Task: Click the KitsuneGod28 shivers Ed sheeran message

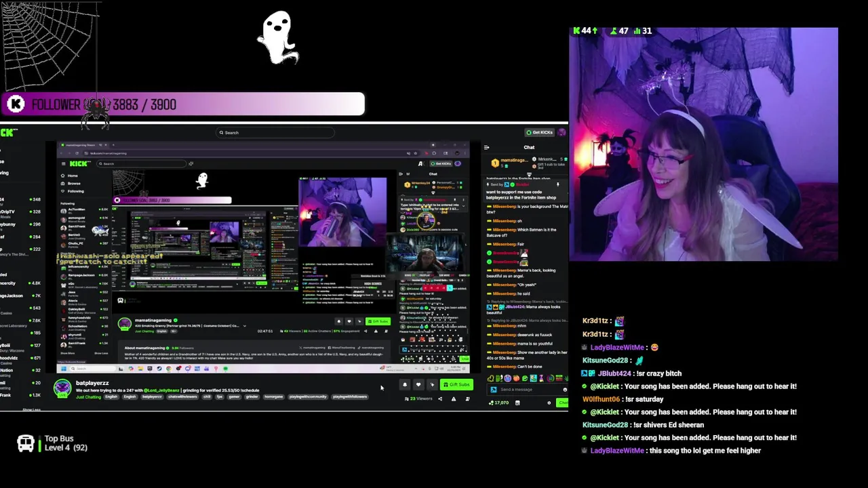Action: (643, 425)
